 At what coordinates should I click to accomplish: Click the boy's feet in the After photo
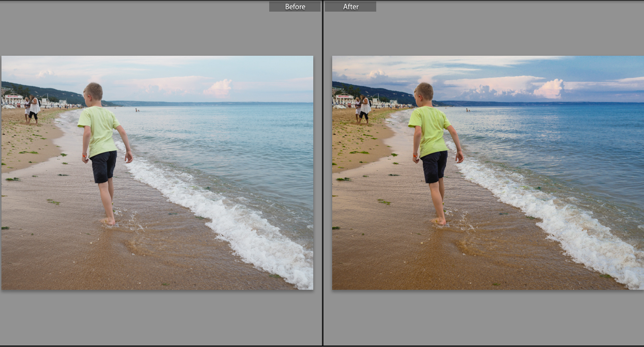click(x=439, y=221)
